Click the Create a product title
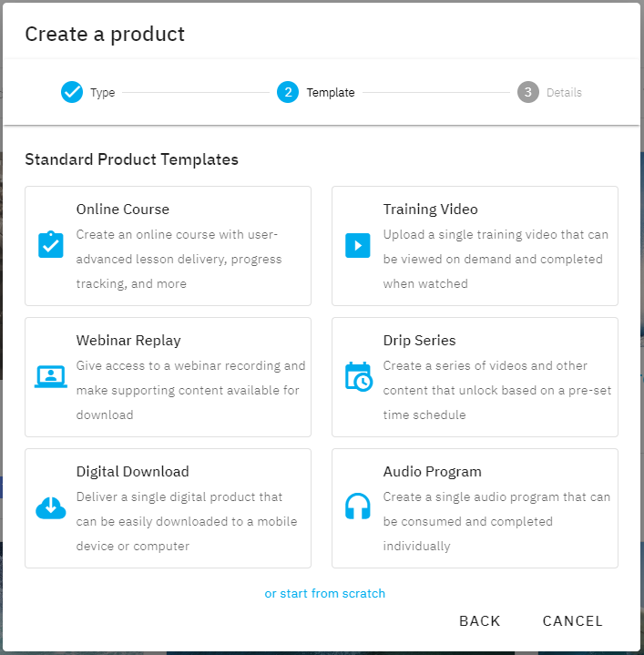This screenshot has height=655, width=644. tap(105, 35)
